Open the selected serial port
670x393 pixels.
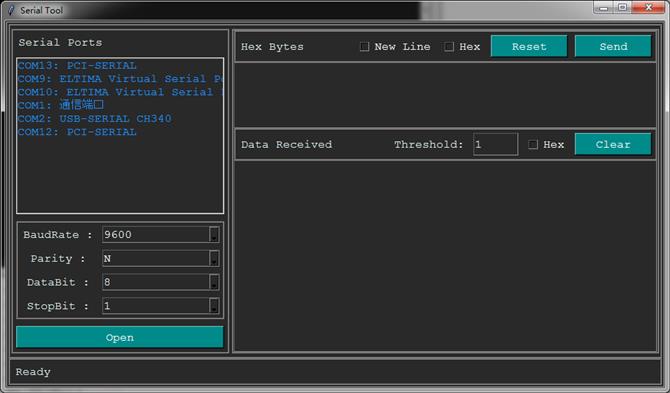coord(120,337)
